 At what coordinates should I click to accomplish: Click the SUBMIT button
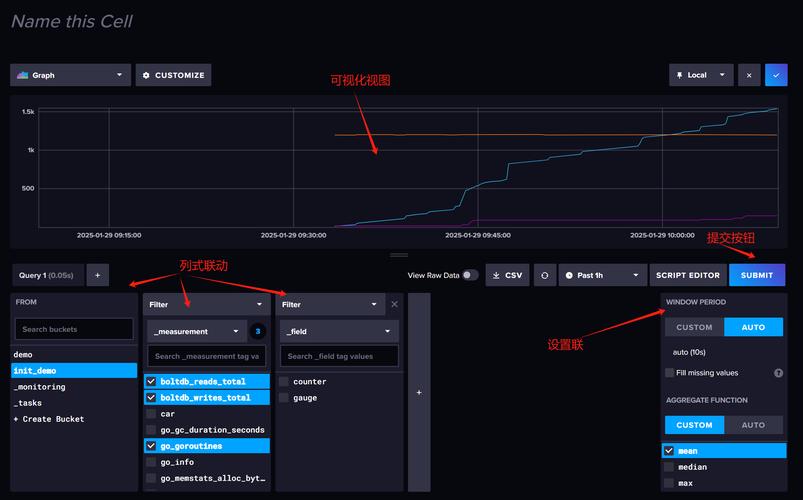(x=757, y=275)
